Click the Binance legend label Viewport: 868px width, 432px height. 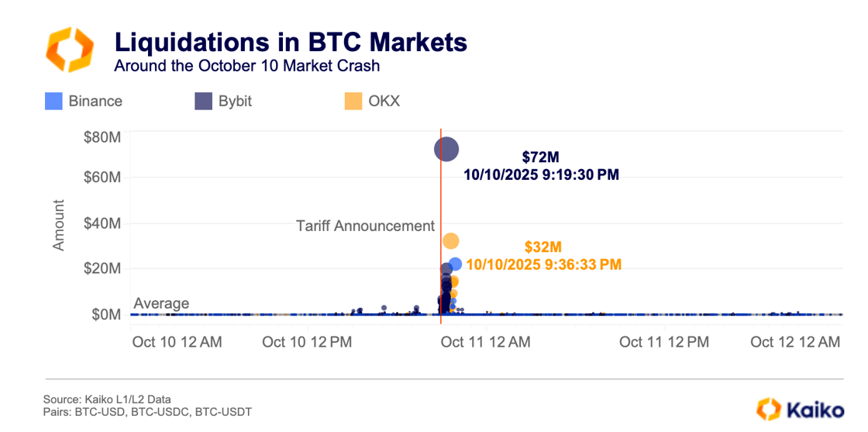pyautogui.click(x=95, y=101)
